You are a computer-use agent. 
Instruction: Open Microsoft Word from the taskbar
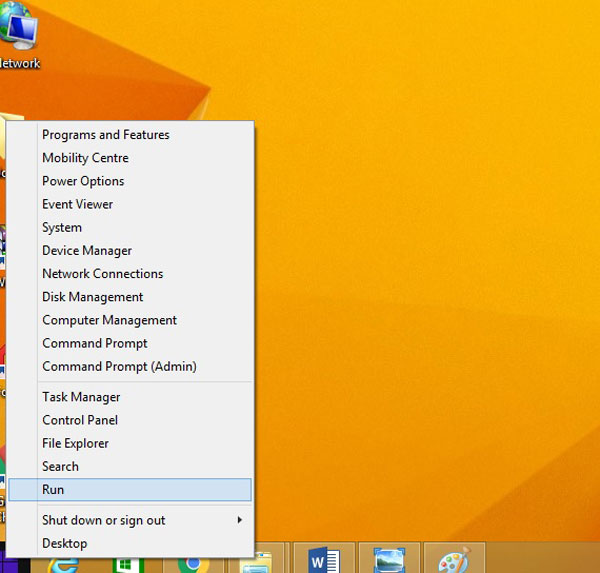pyautogui.click(x=324, y=559)
